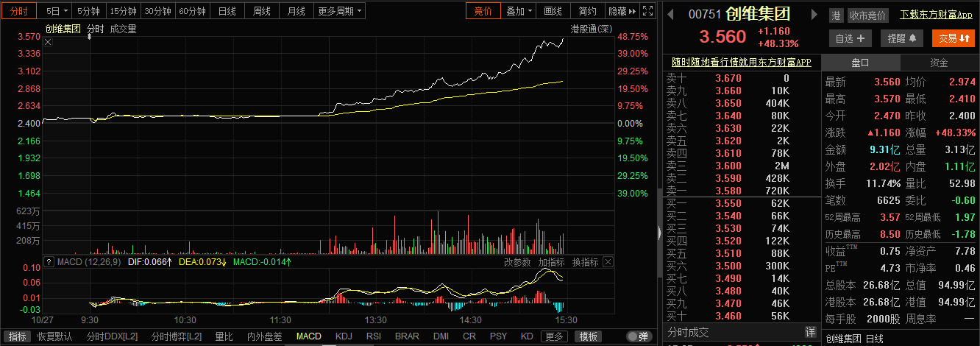Expand the 叠加 overlay dropdown
The height and width of the screenshot is (346, 980).
pyautogui.click(x=519, y=11)
